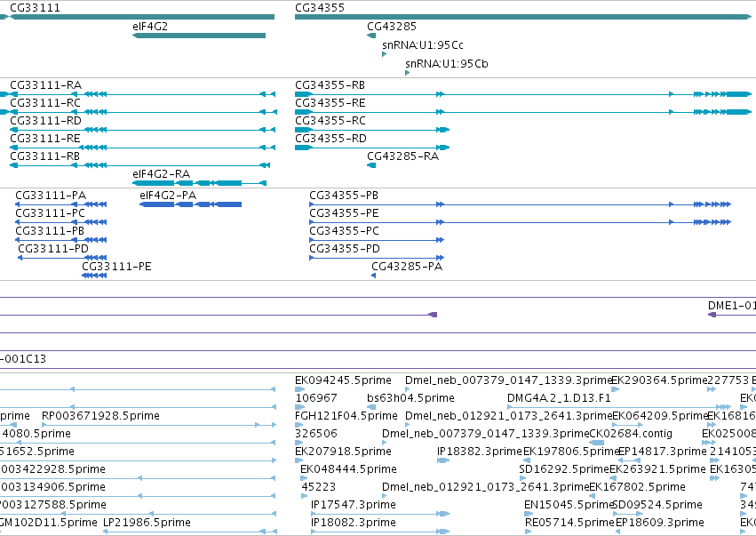Image resolution: width=756 pixels, height=536 pixels.
Task: Select transcript label CG34355-RE
Action: pos(330,103)
